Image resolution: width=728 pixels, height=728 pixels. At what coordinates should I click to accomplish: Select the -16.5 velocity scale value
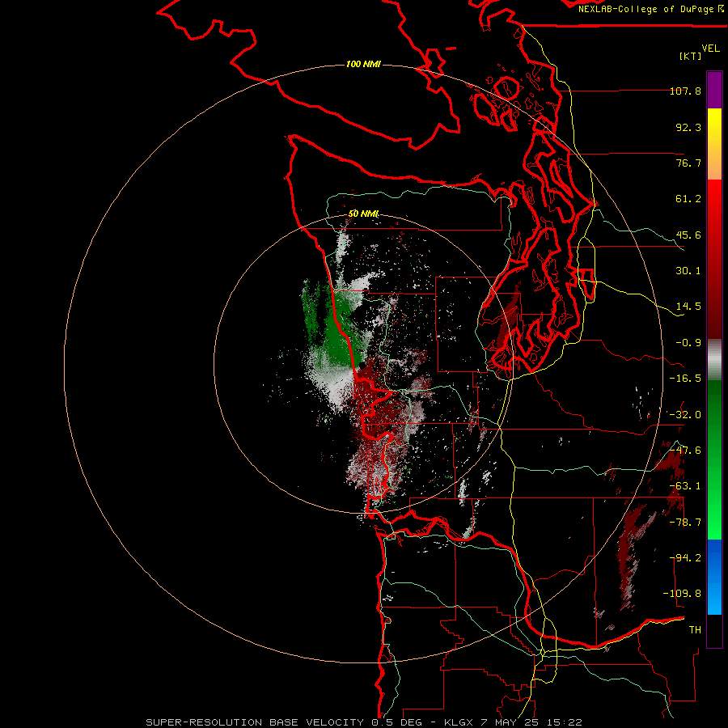pos(685,379)
